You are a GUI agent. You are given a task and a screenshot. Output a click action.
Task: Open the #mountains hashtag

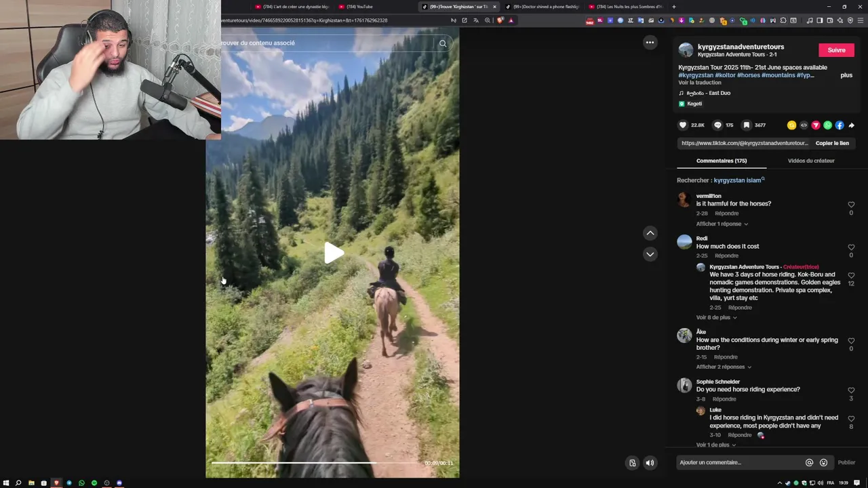(x=778, y=75)
